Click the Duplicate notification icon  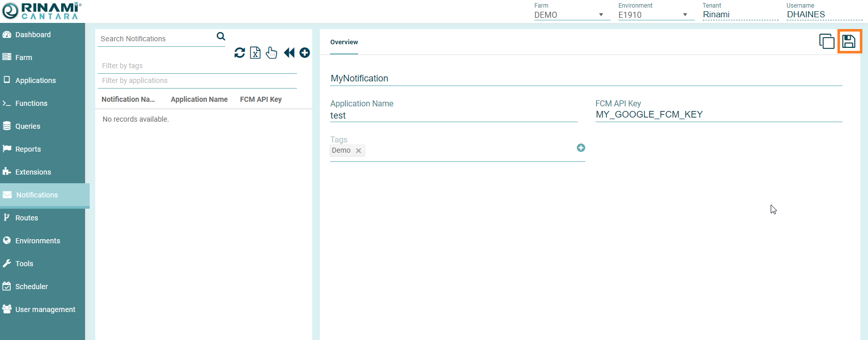(x=826, y=41)
